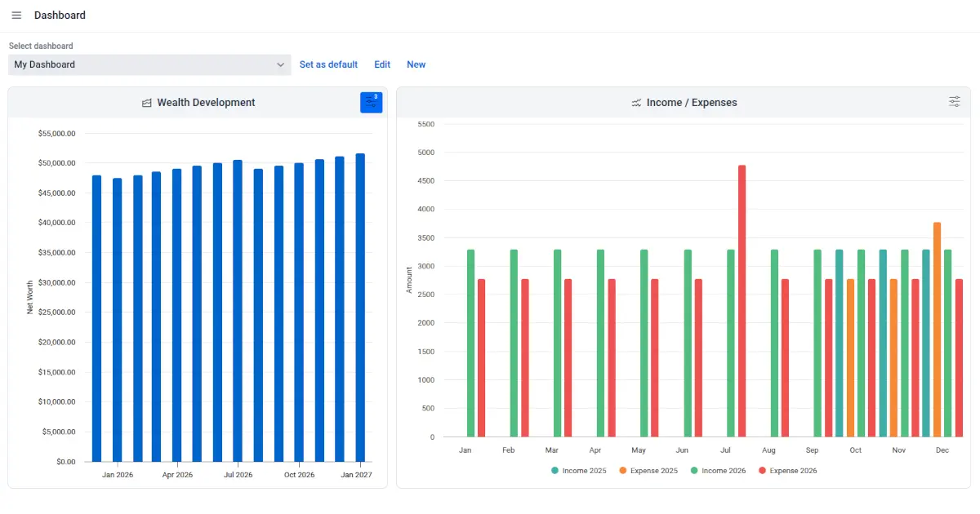Click the January green income bar
Screen dimensions: 980x514
point(470,343)
